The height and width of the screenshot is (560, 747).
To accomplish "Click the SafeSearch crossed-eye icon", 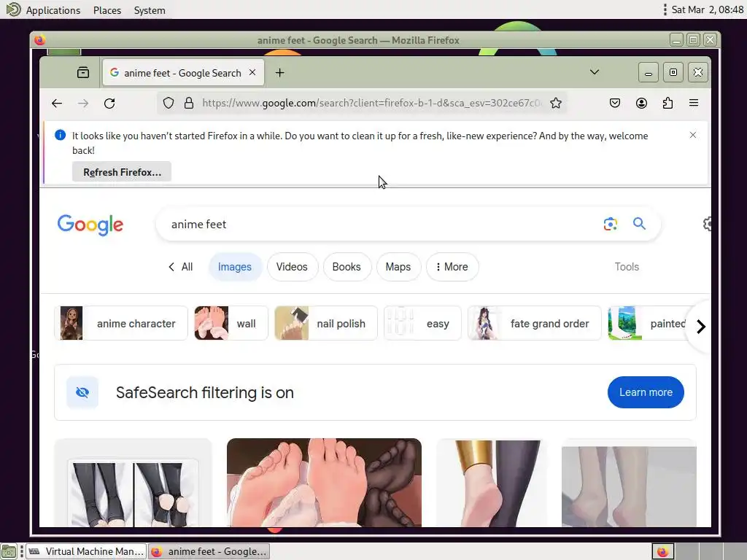I will pyautogui.click(x=82, y=392).
